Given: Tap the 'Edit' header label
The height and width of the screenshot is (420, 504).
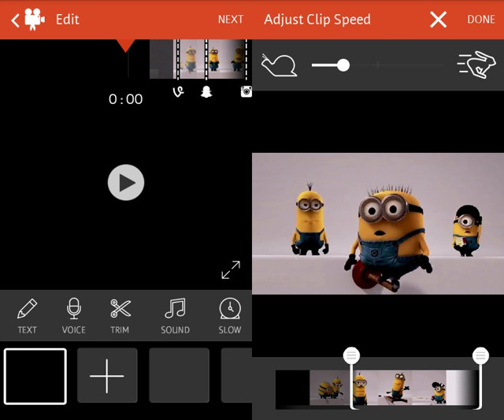Looking at the screenshot, I should pyautogui.click(x=68, y=20).
